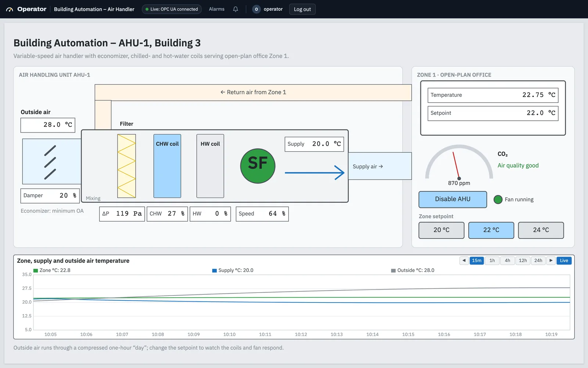
Task: Click the CHW 27 % valve readout
Action: pos(167,214)
